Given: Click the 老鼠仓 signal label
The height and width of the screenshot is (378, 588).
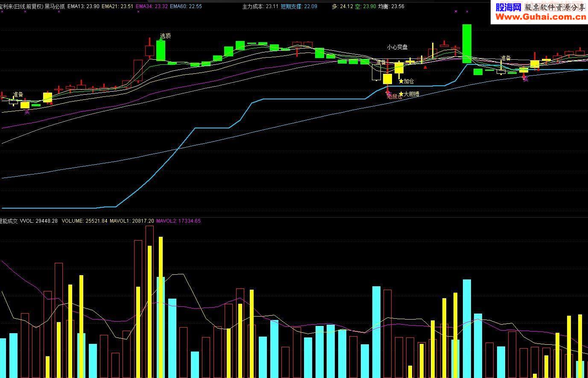Looking at the screenshot, I should 394,96.
